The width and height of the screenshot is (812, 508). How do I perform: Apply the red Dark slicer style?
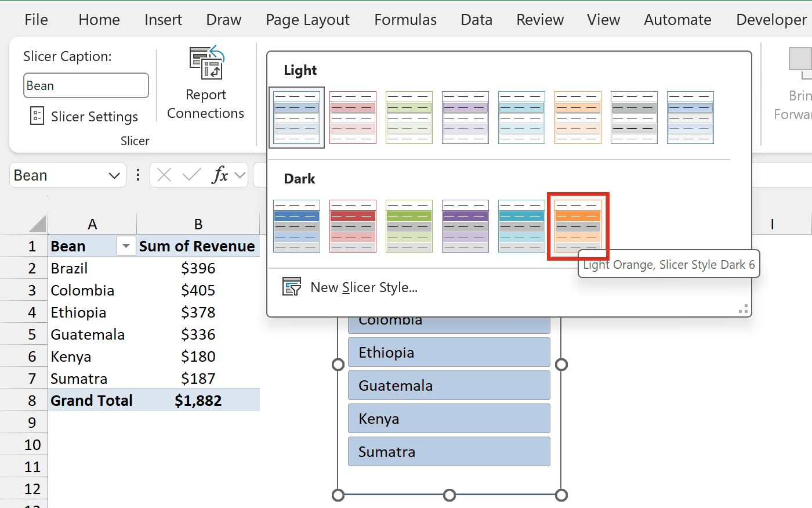coord(353,226)
